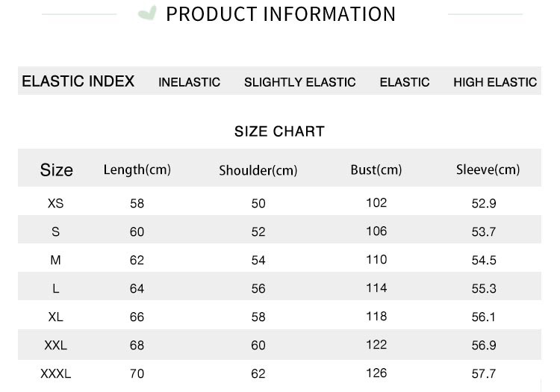Choose the INELASTIC option
The height and width of the screenshot is (392, 560).
(190, 82)
